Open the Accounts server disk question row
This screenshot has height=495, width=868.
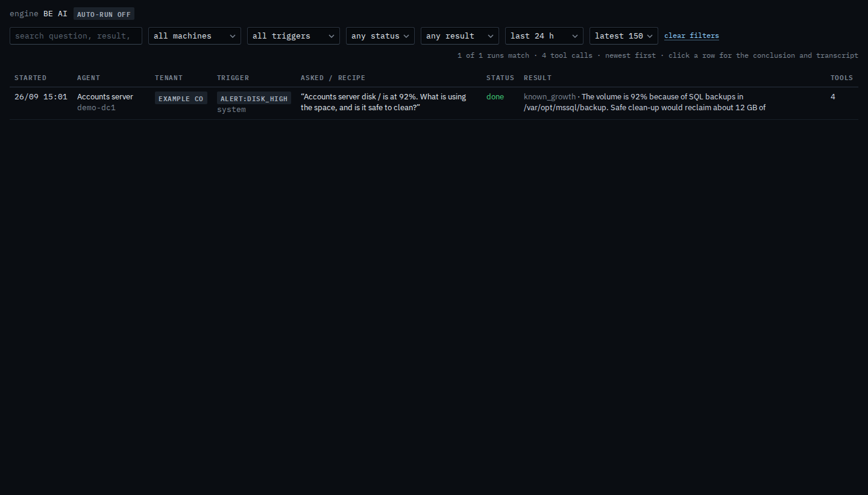pos(433,103)
